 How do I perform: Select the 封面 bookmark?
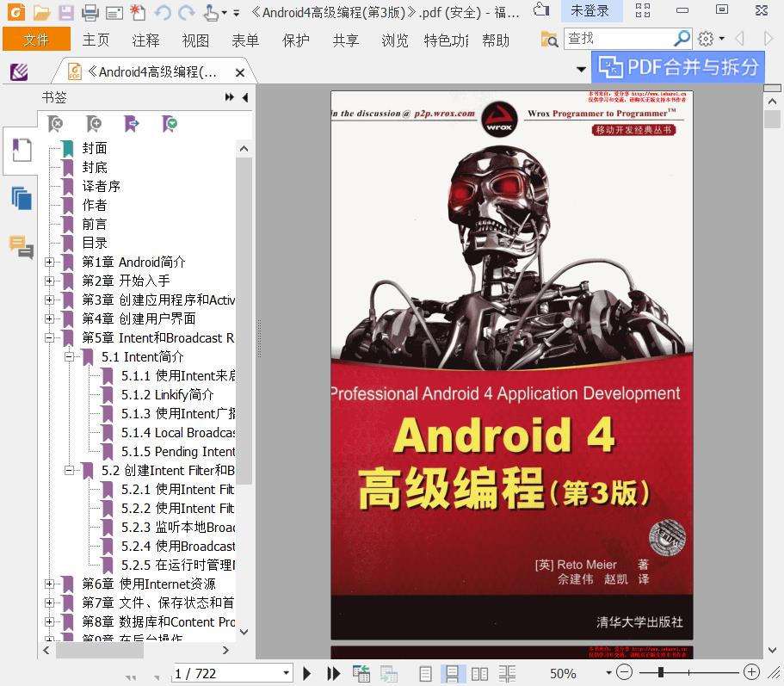click(95, 148)
